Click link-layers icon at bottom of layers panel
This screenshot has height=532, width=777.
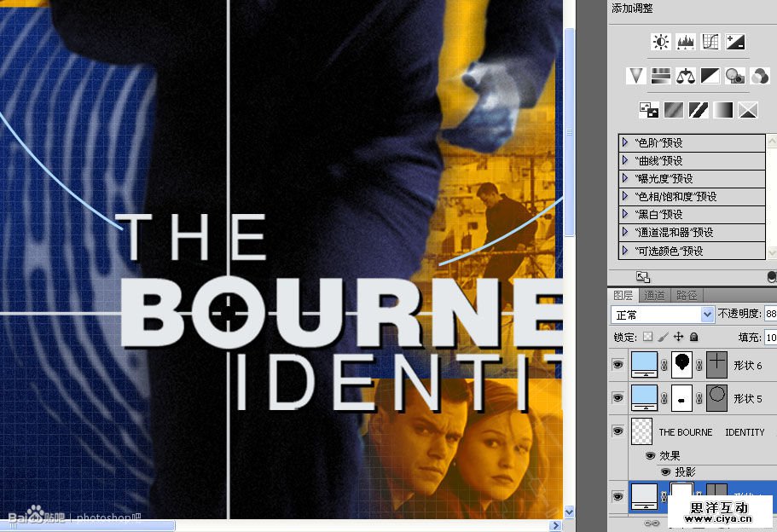click(x=652, y=523)
